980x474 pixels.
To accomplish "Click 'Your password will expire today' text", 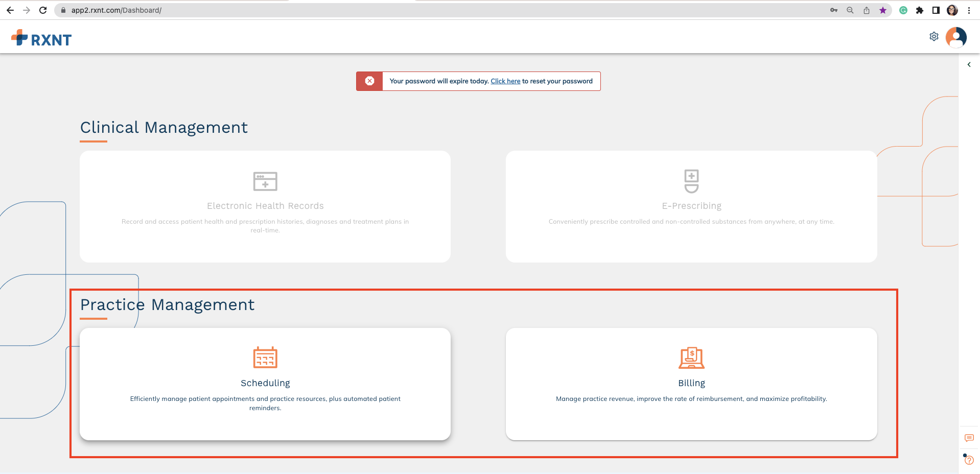I will coord(439,81).
